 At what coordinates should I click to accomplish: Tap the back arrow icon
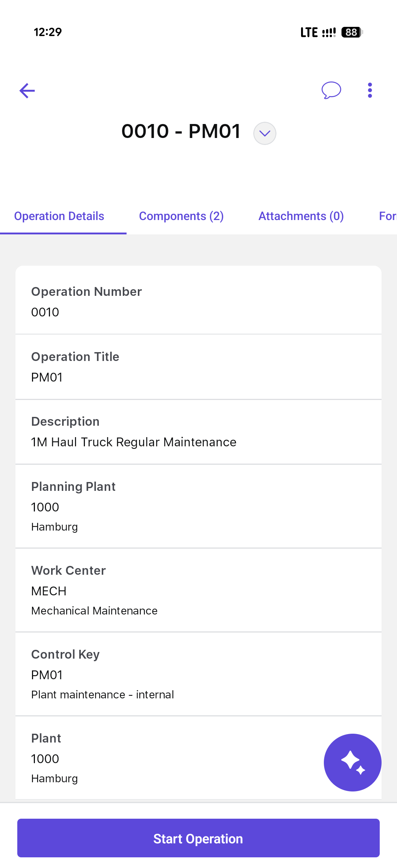click(27, 91)
